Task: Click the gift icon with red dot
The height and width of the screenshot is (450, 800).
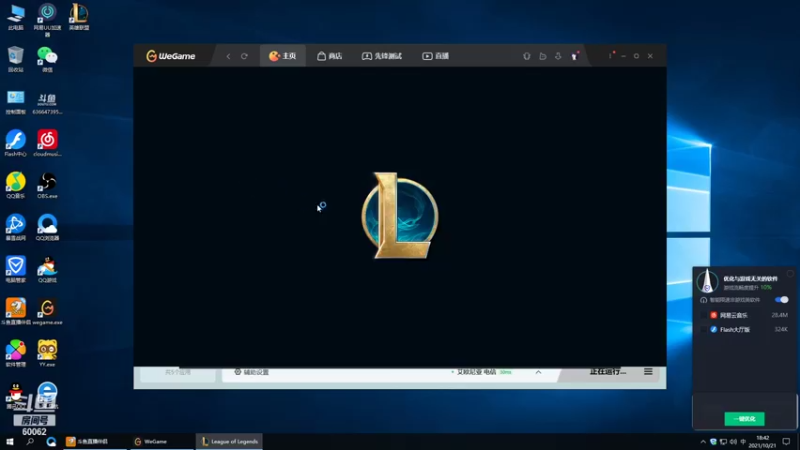Action: [x=574, y=56]
